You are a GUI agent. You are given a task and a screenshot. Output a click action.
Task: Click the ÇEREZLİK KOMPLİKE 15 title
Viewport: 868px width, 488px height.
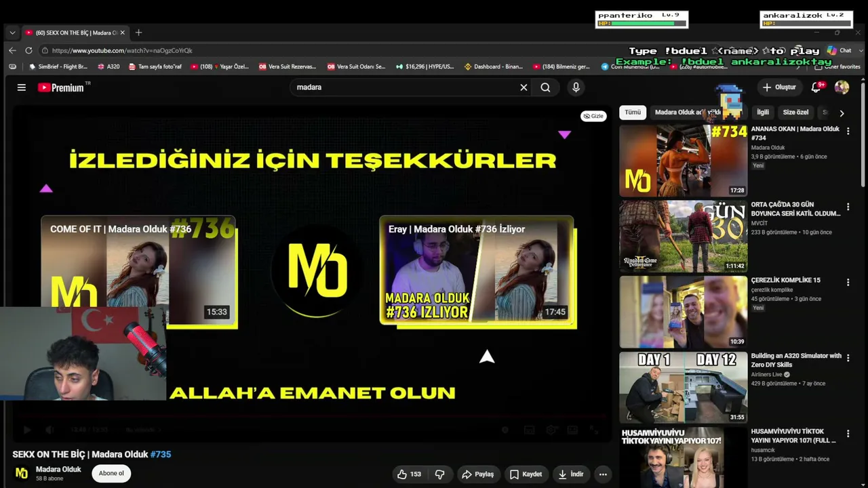(x=785, y=280)
